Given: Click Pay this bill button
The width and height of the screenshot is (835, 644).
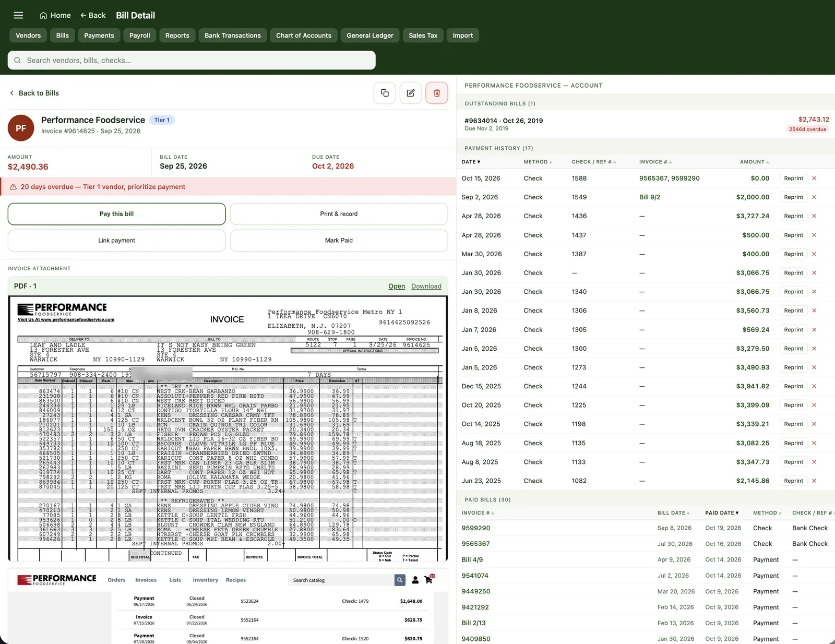Looking at the screenshot, I should click(x=116, y=214).
